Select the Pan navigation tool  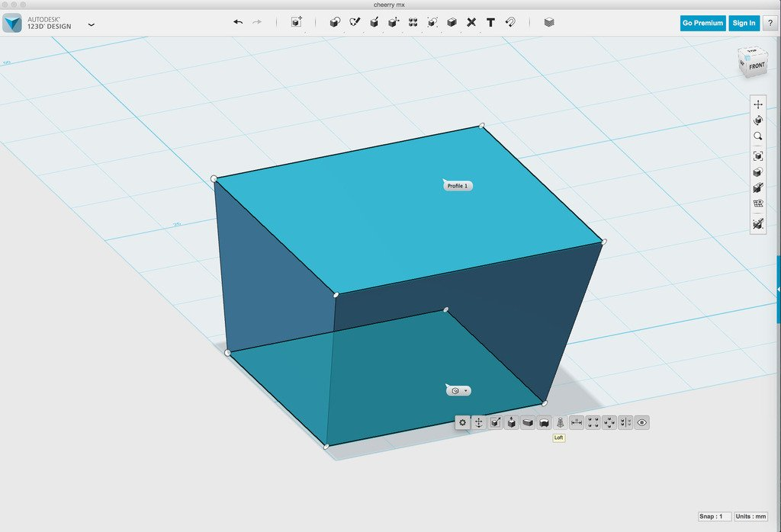pyautogui.click(x=758, y=104)
